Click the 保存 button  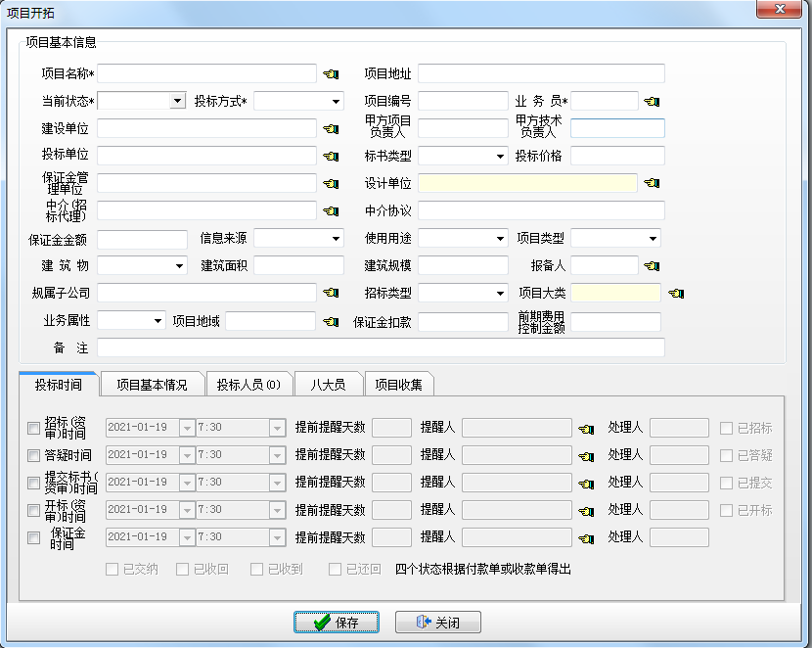(x=337, y=623)
